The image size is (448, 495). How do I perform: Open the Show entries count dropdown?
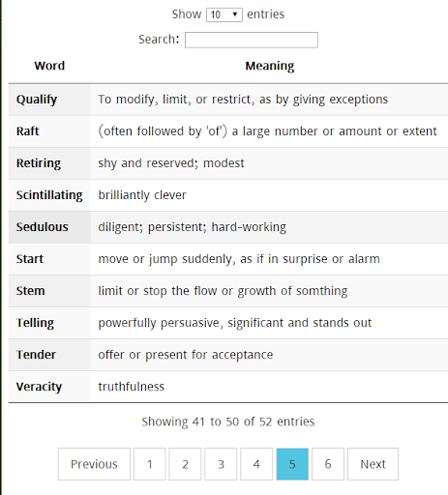(224, 15)
